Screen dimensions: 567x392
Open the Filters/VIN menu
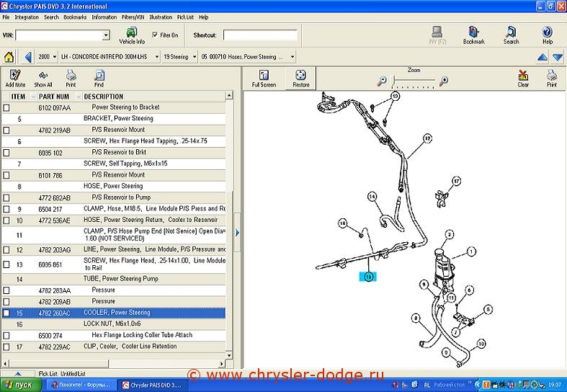click(133, 17)
